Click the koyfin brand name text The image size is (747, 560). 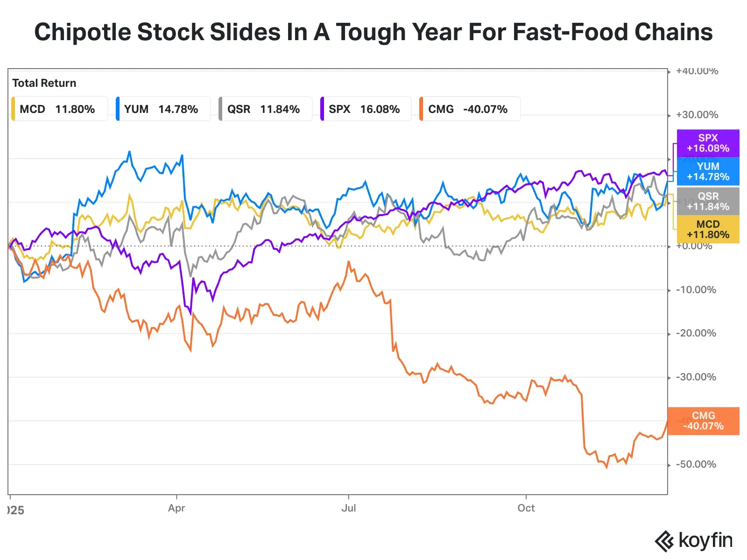coord(705,540)
